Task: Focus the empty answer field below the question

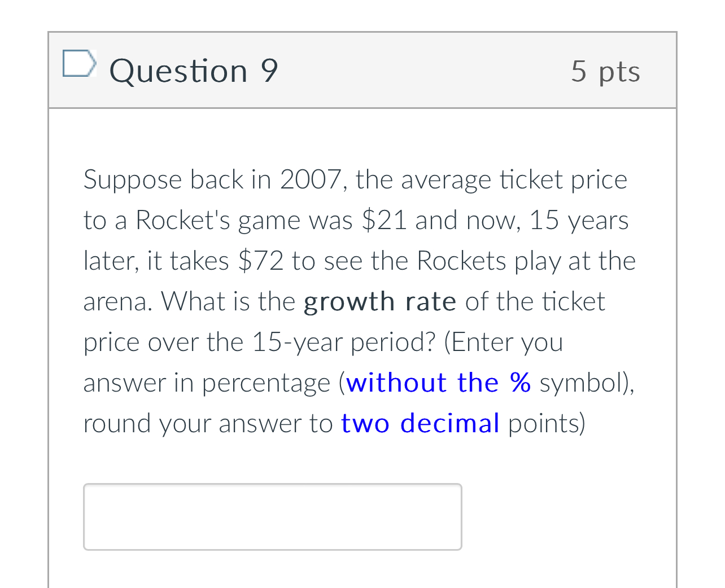Action: click(272, 516)
